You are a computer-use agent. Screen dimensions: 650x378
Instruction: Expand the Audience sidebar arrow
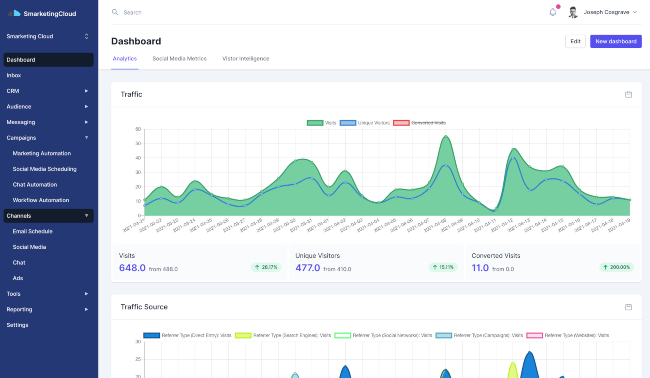86,107
